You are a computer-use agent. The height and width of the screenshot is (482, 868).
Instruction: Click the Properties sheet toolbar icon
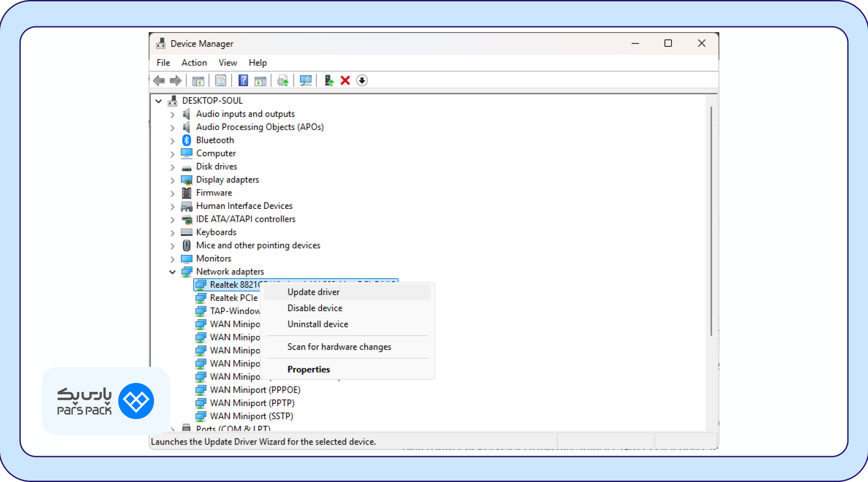[221, 81]
